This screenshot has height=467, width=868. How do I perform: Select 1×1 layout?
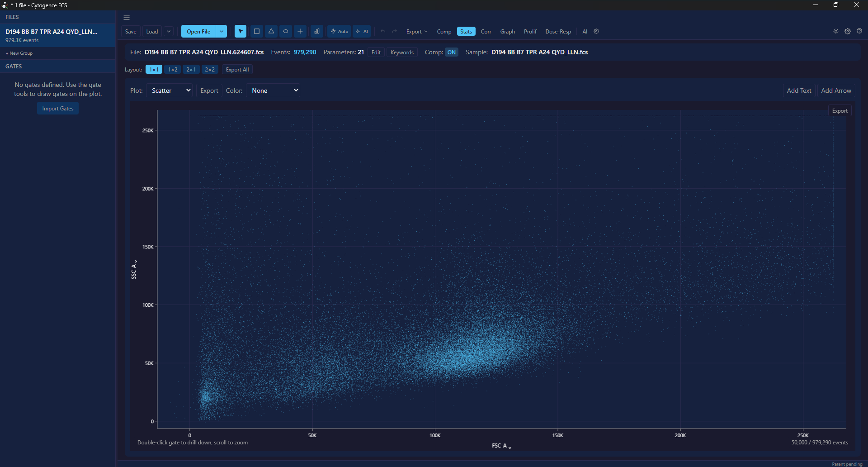[154, 70]
